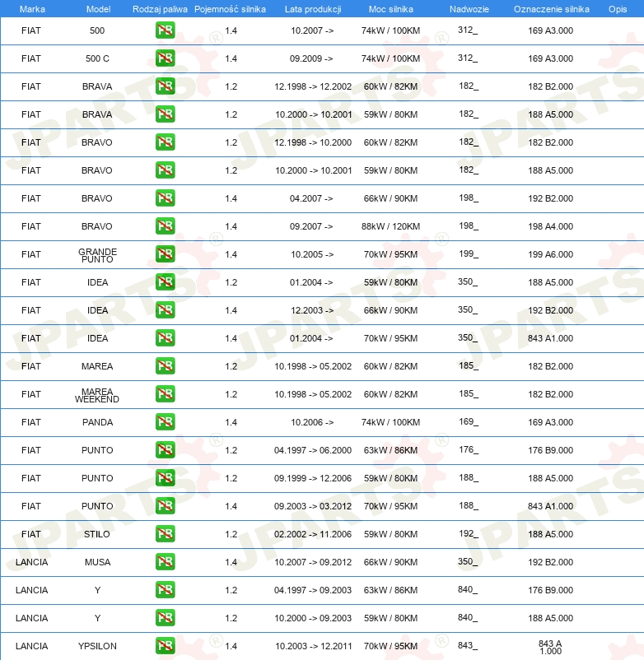Click the date range 02.2002 -> 11.2006
Image resolution: width=644 pixels, height=660 pixels.
click(x=313, y=534)
